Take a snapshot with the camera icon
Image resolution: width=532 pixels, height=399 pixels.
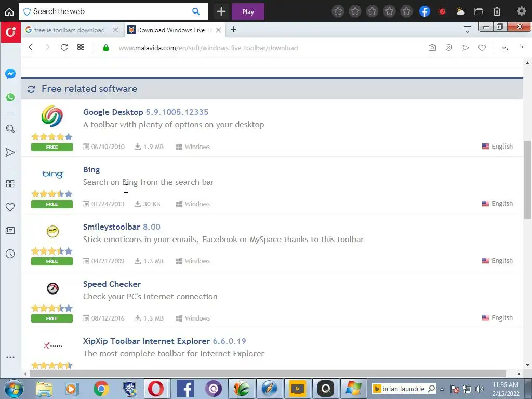click(x=432, y=47)
